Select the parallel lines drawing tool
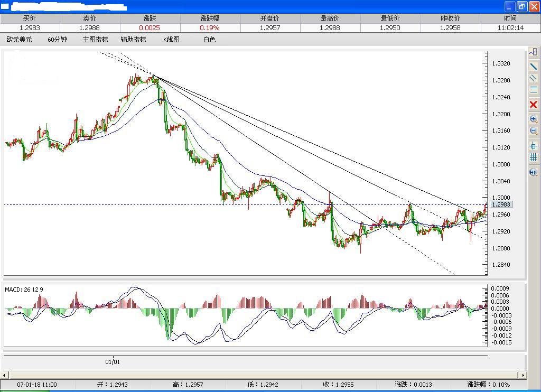Screen dimensions: 541x392 (534, 78)
